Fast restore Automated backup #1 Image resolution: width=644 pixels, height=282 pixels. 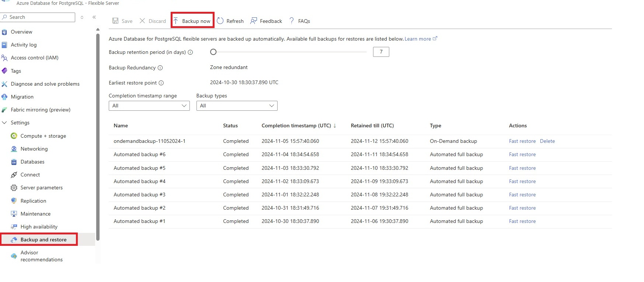tap(522, 221)
